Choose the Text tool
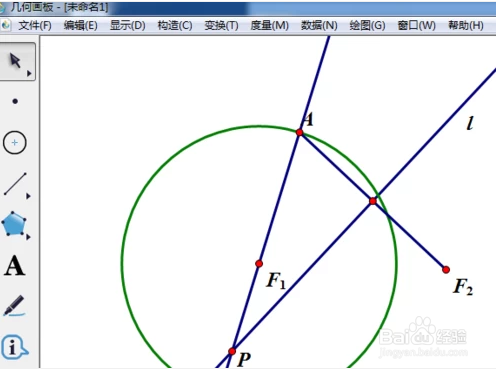The width and height of the screenshot is (496, 370). pyautogui.click(x=15, y=266)
